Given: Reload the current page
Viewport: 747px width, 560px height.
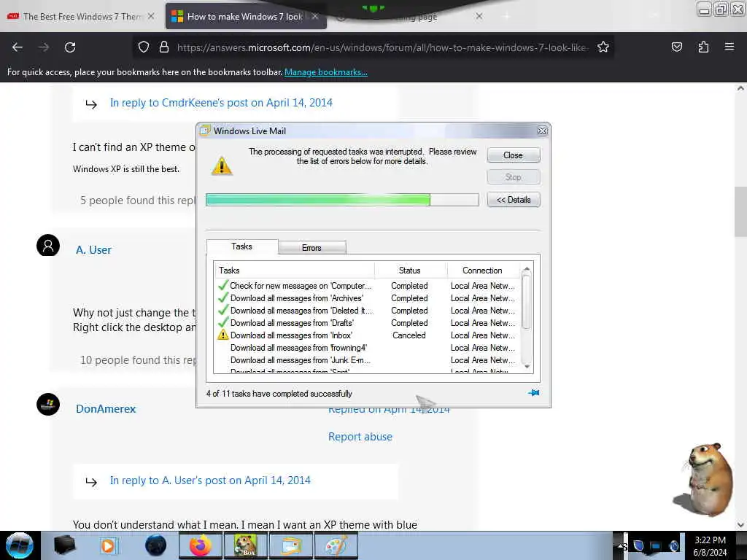Looking at the screenshot, I should [70, 47].
